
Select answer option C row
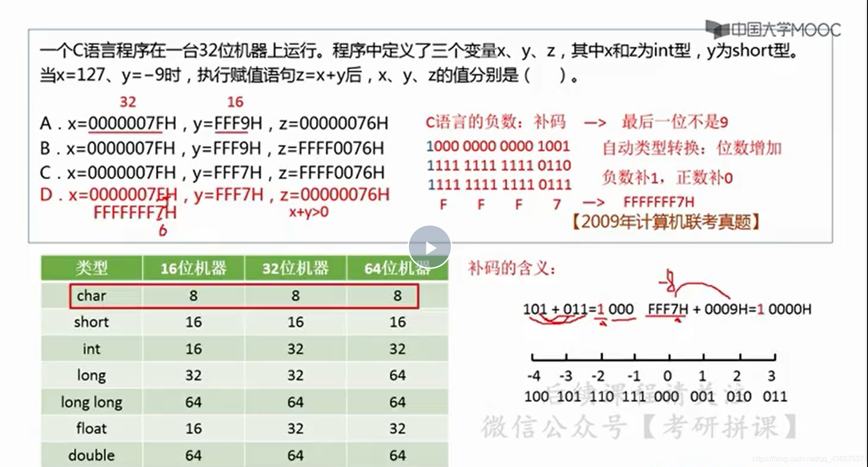[x=212, y=173]
